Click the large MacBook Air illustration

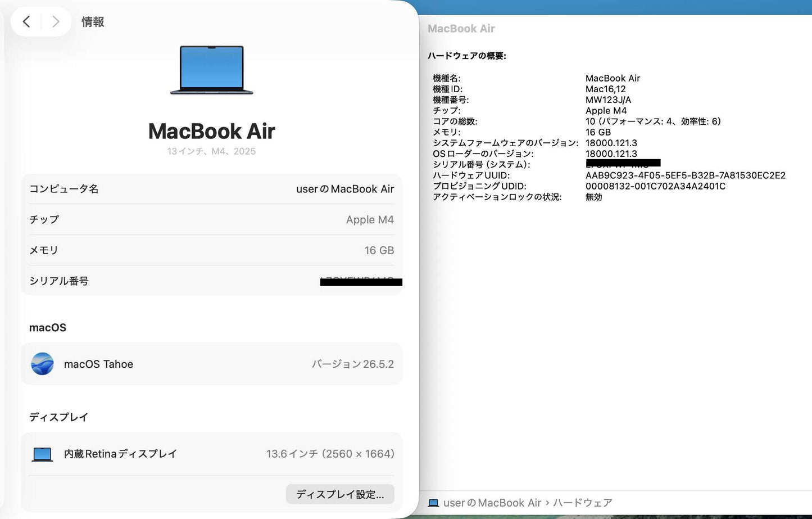(x=211, y=70)
